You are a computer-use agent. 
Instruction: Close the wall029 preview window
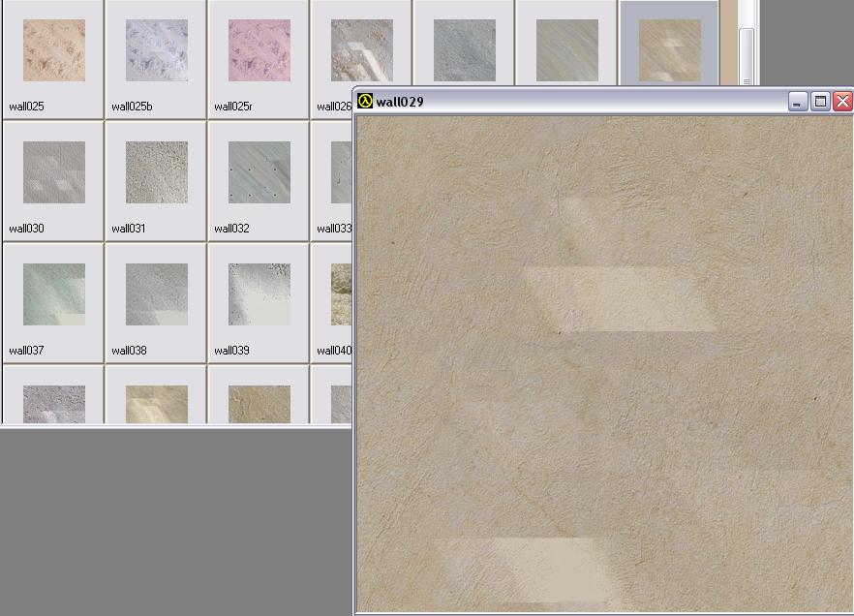coord(840,100)
